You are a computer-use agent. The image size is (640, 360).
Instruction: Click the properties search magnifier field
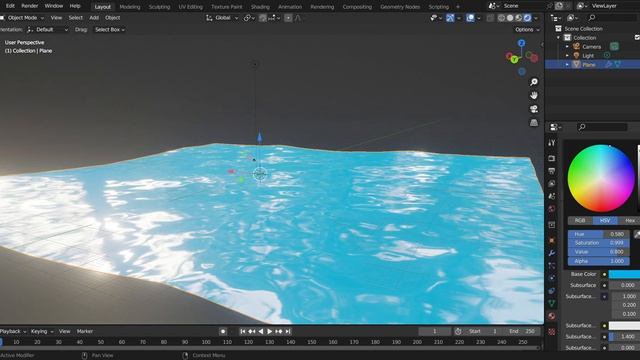click(x=602, y=127)
